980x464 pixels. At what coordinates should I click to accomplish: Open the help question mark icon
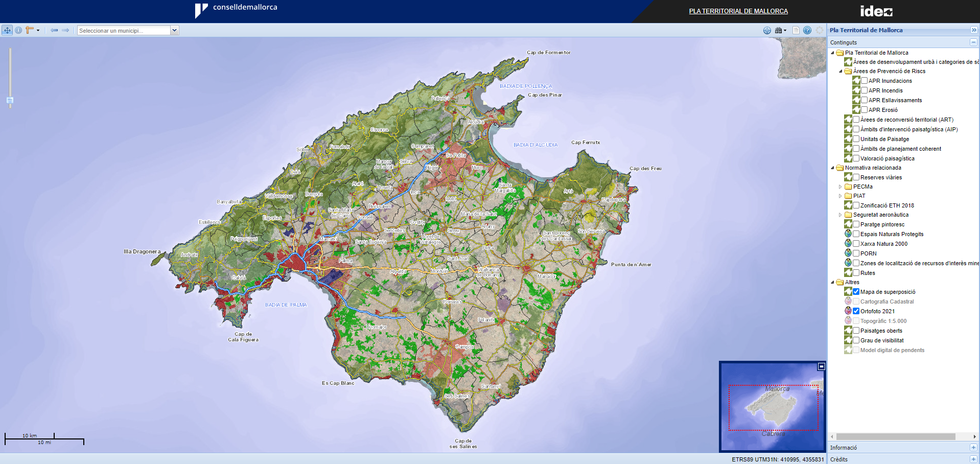pos(807,30)
